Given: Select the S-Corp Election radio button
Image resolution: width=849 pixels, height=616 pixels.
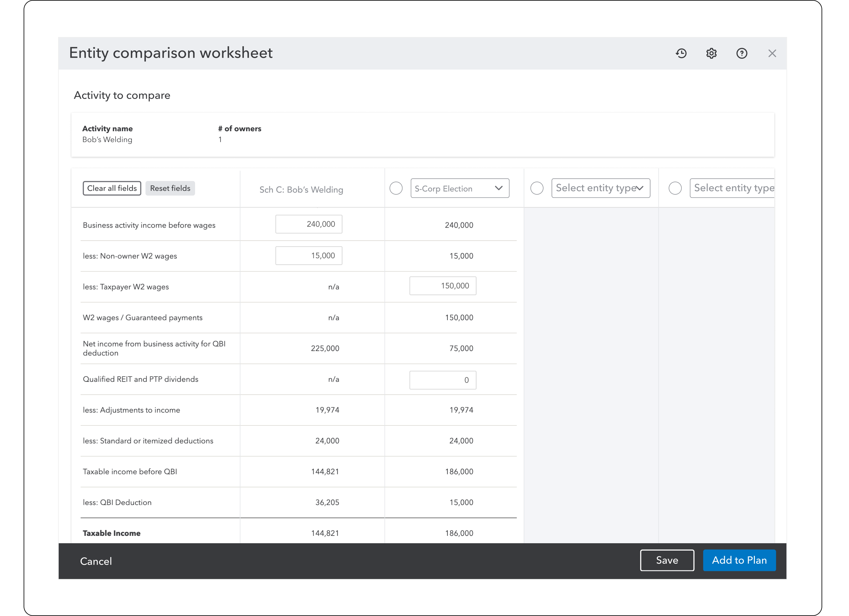Looking at the screenshot, I should [396, 188].
